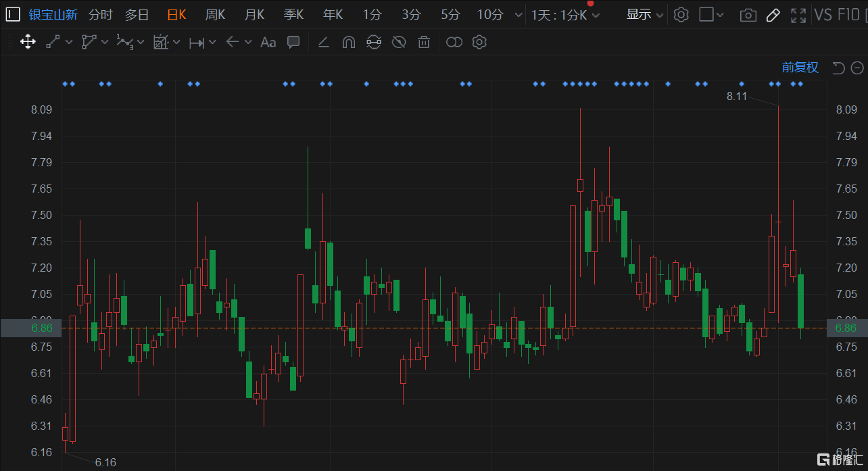Click the 6.16 low price annotation label
868x471 pixels.
click(105, 463)
